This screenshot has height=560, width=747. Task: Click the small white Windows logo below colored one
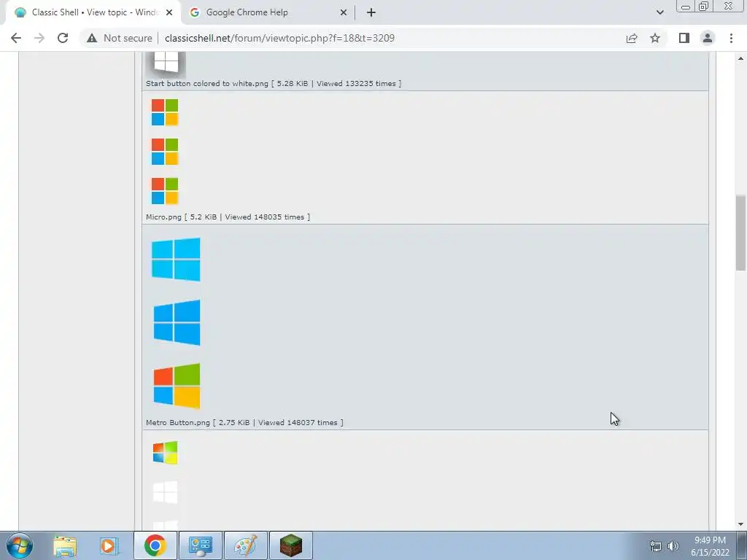(166, 492)
